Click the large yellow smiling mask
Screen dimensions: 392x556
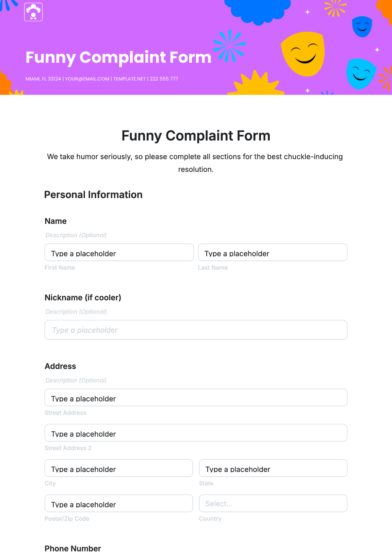(x=303, y=54)
